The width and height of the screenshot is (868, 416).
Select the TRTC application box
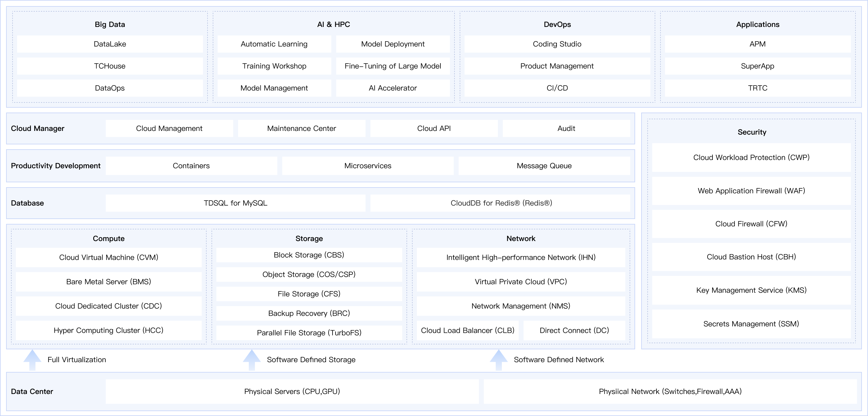757,88
